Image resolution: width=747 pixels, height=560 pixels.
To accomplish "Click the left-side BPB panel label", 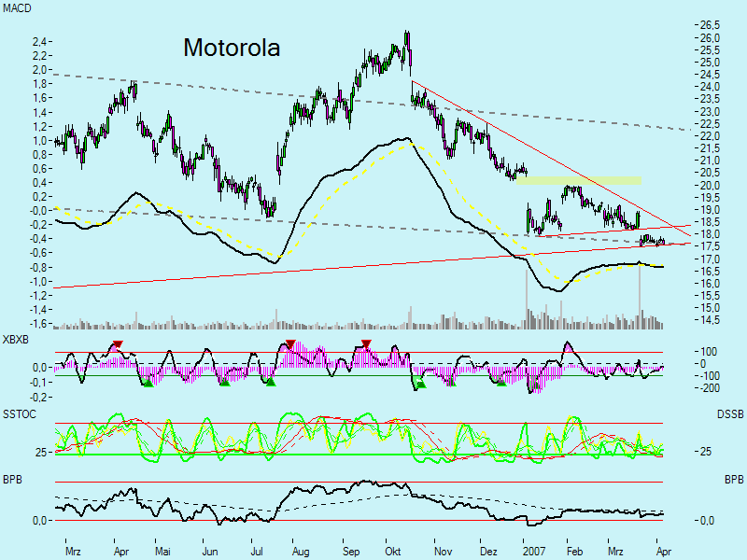I will tap(13, 477).
